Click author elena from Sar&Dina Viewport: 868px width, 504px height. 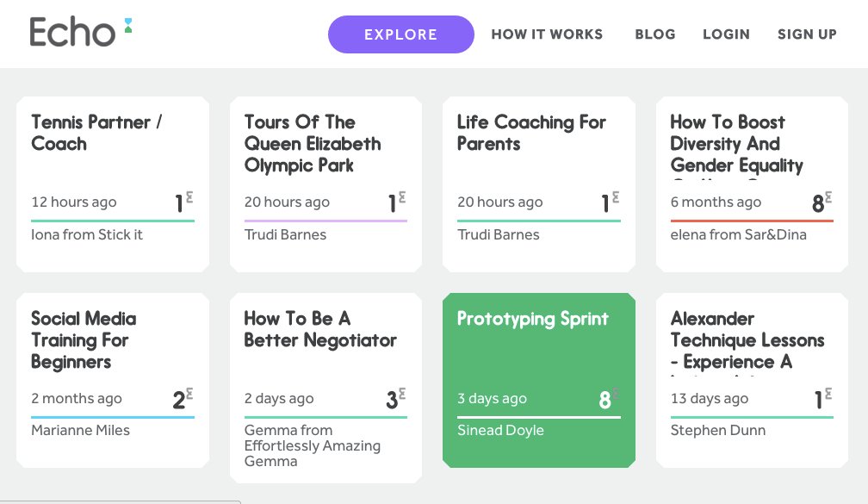[738, 234]
